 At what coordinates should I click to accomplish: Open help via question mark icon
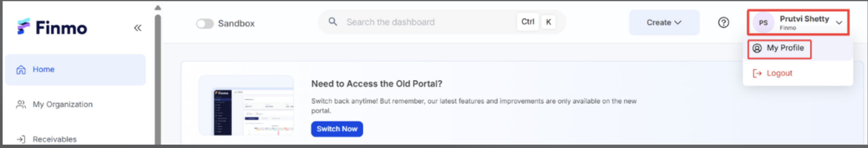[724, 23]
